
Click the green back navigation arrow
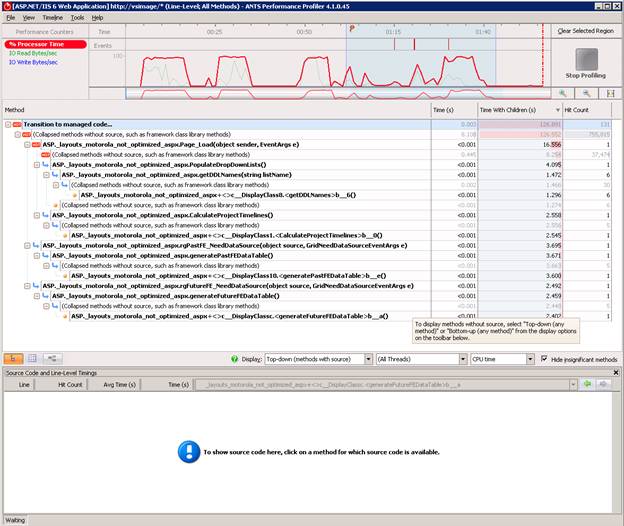coord(587,384)
